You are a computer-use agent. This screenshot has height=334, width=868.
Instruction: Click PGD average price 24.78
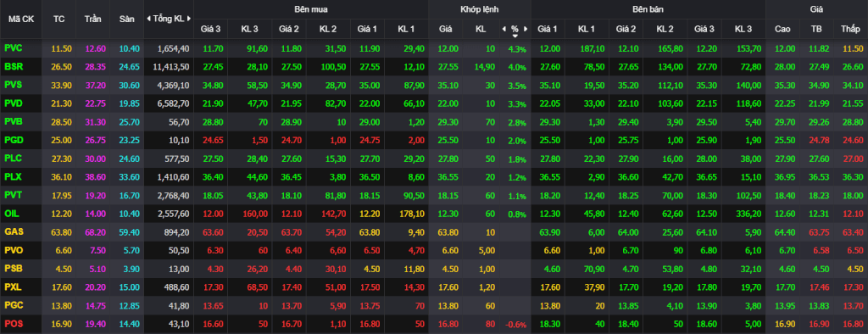tap(818, 140)
